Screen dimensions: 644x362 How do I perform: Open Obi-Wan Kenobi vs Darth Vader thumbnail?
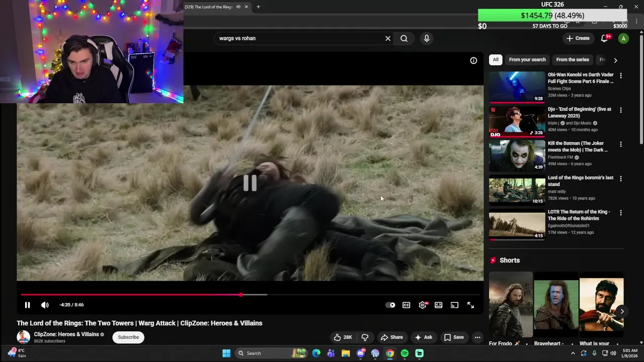pos(517,87)
